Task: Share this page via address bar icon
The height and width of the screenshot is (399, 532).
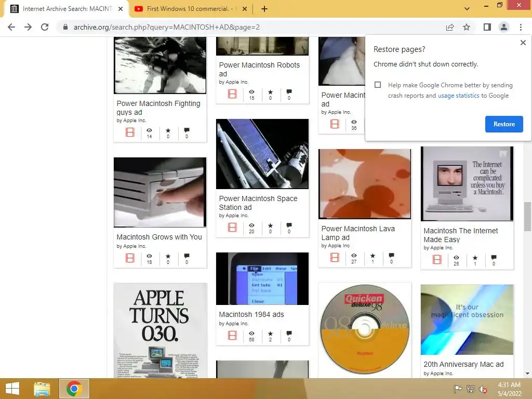Action: [450, 27]
